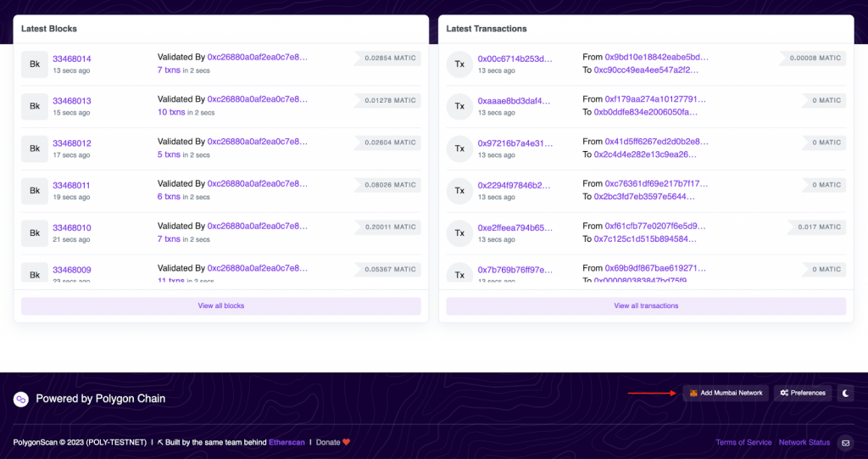Viewport: 868px width, 459px height.
Task: View the 6 txns link
Action: pos(169,197)
